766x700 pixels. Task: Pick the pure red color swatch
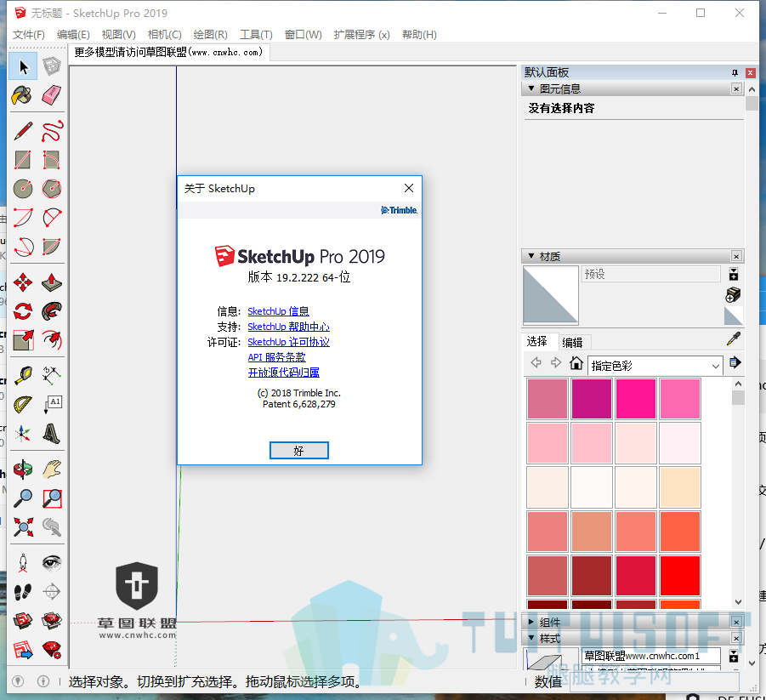(x=679, y=575)
